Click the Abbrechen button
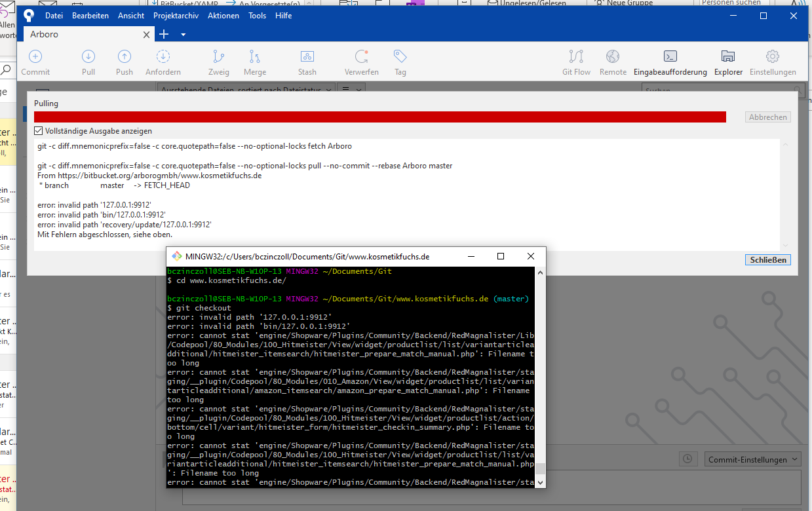The height and width of the screenshot is (511, 812). (768, 117)
